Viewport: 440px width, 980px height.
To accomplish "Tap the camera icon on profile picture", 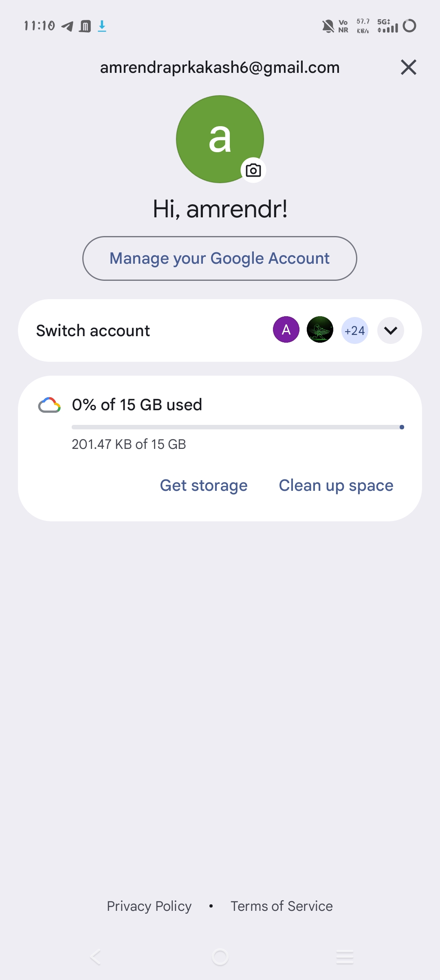I will 253,170.
